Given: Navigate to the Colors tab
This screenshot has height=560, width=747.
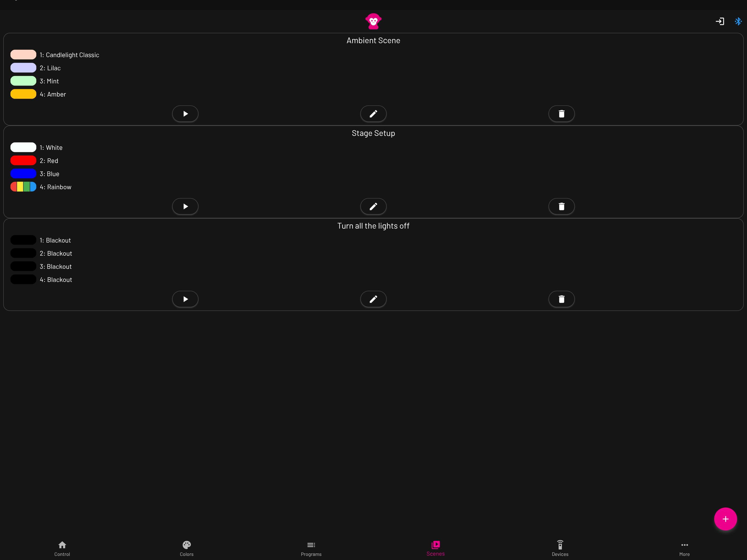Looking at the screenshot, I should pyautogui.click(x=186, y=547).
